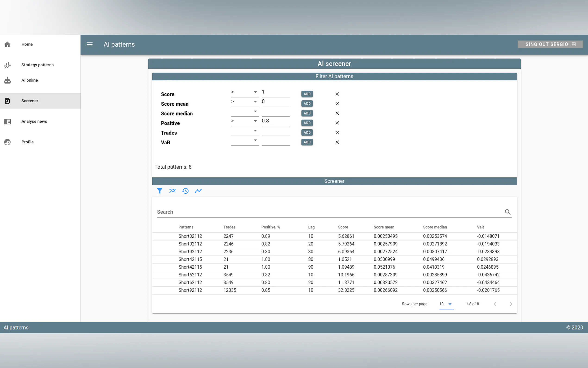Click the crossed trend lines icon
The height and width of the screenshot is (368, 588).
[x=172, y=191]
